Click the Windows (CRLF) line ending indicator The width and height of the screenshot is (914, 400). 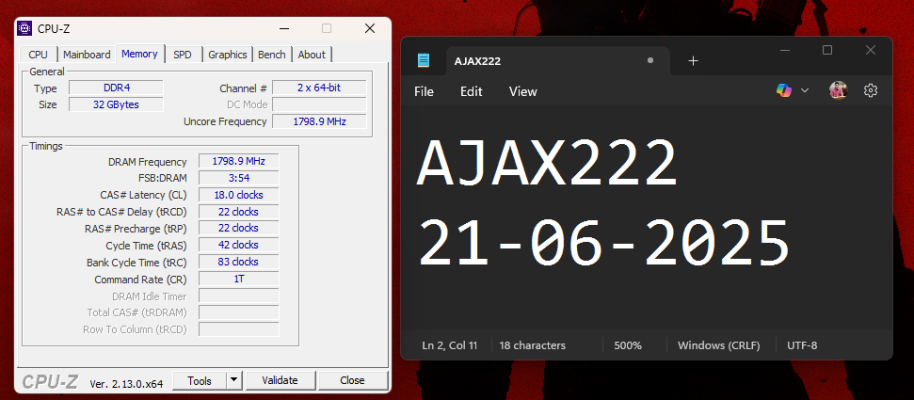point(719,345)
